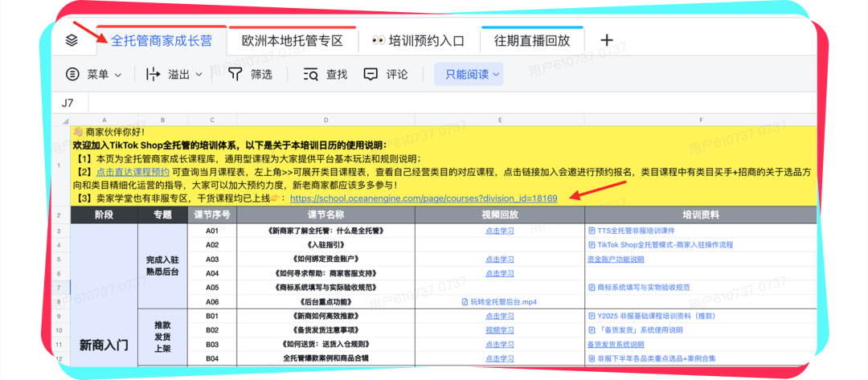Select row 7 header
The height and width of the screenshot is (380, 868).
click(x=61, y=288)
